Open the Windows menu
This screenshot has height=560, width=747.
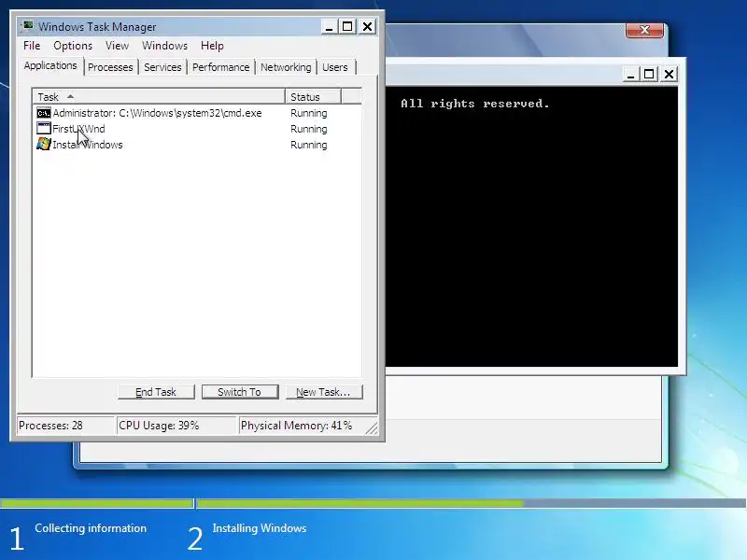click(x=165, y=46)
